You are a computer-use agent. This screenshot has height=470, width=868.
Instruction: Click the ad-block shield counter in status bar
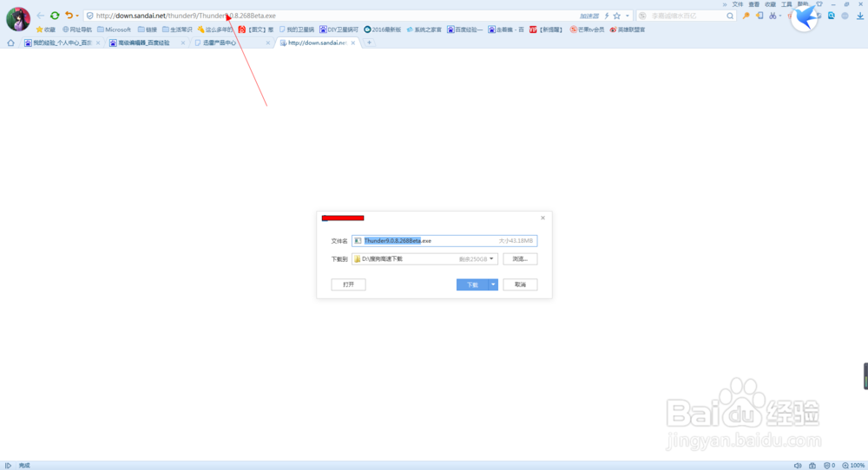(829, 466)
